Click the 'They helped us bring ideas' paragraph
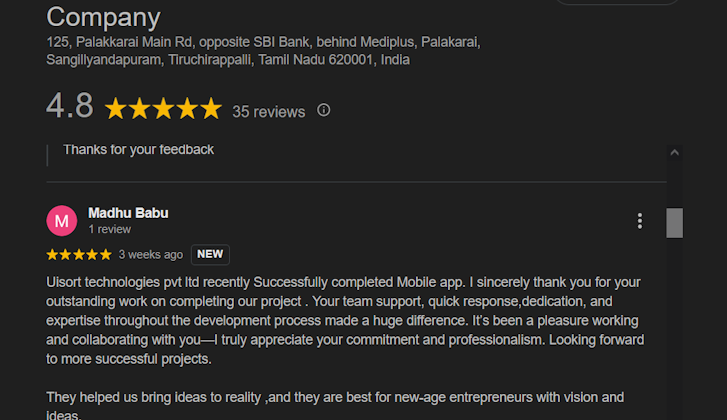 tap(335, 397)
